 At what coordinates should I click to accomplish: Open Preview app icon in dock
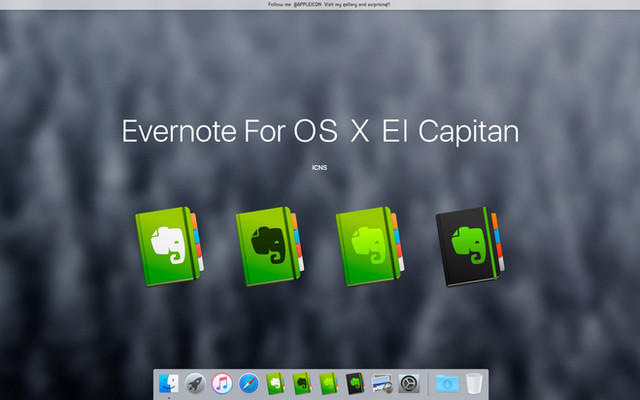pyautogui.click(x=382, y=384)
